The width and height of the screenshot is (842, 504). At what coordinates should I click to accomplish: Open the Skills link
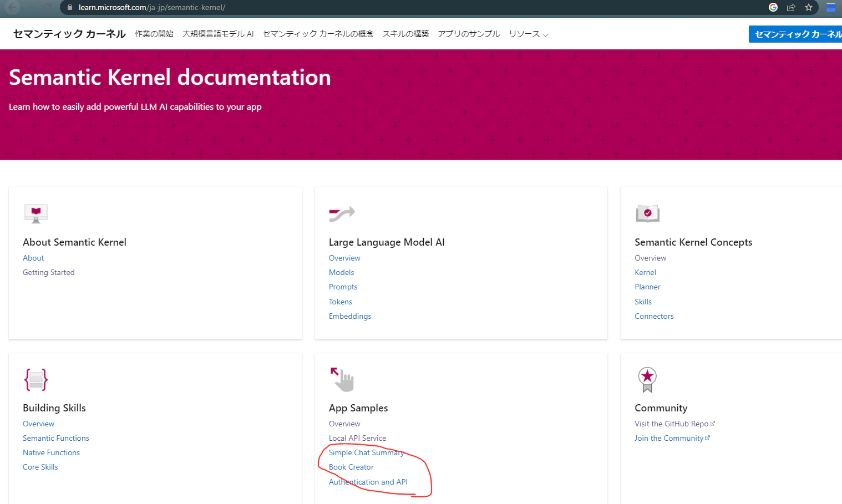pyautogui.click(x=643, y=302)
